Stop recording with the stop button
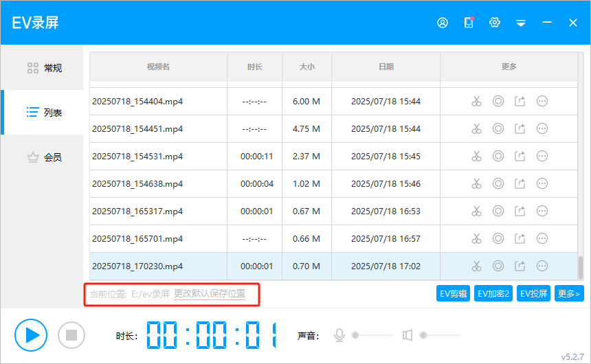 pyautogui.click(x=71, y=335)
